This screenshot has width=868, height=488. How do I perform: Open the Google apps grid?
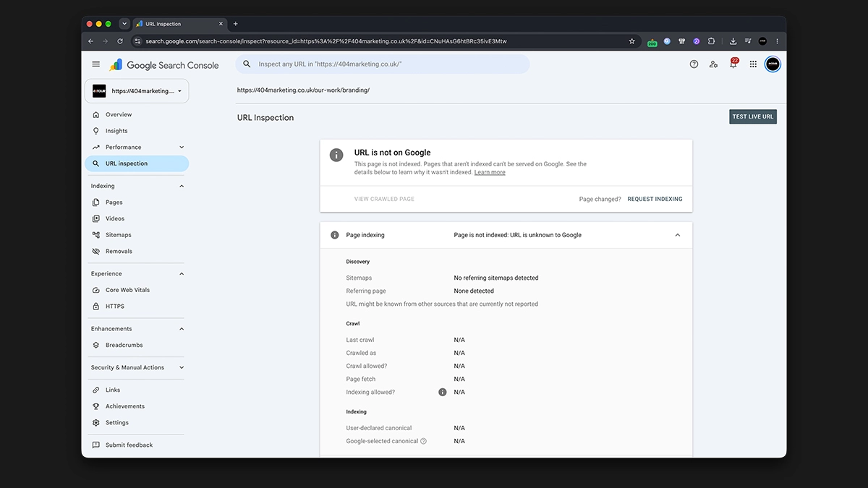[753, 64]
